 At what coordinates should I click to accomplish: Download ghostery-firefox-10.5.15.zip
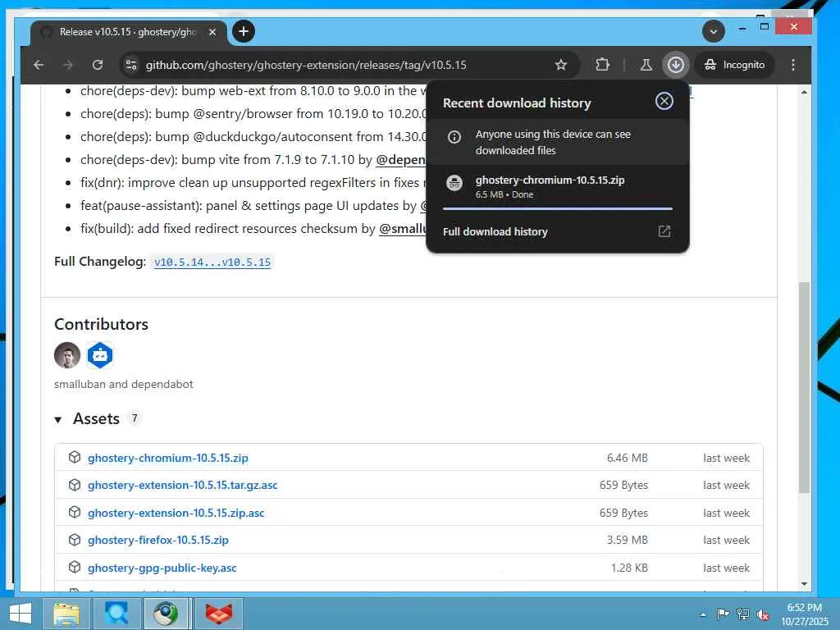158,540
